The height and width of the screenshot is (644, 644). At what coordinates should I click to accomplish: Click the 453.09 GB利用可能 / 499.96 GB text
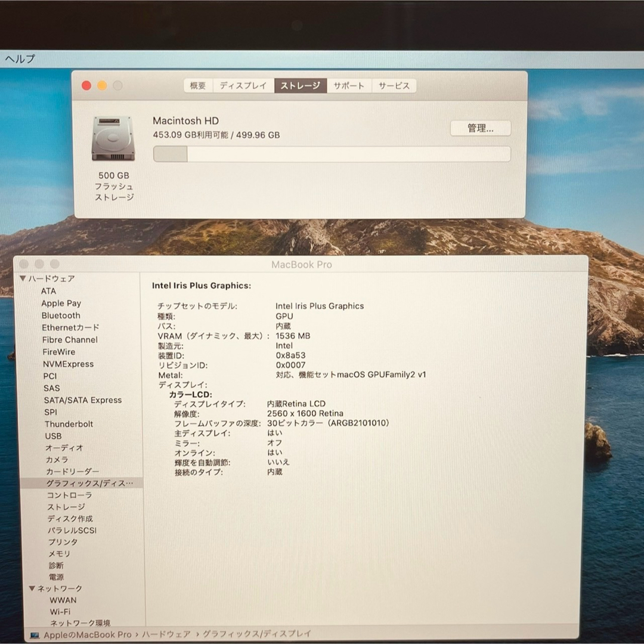click(216, 135)
